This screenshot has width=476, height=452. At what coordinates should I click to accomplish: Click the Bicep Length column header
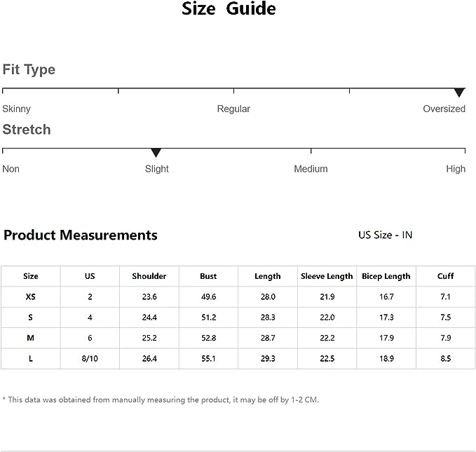[x=386, y=277]
